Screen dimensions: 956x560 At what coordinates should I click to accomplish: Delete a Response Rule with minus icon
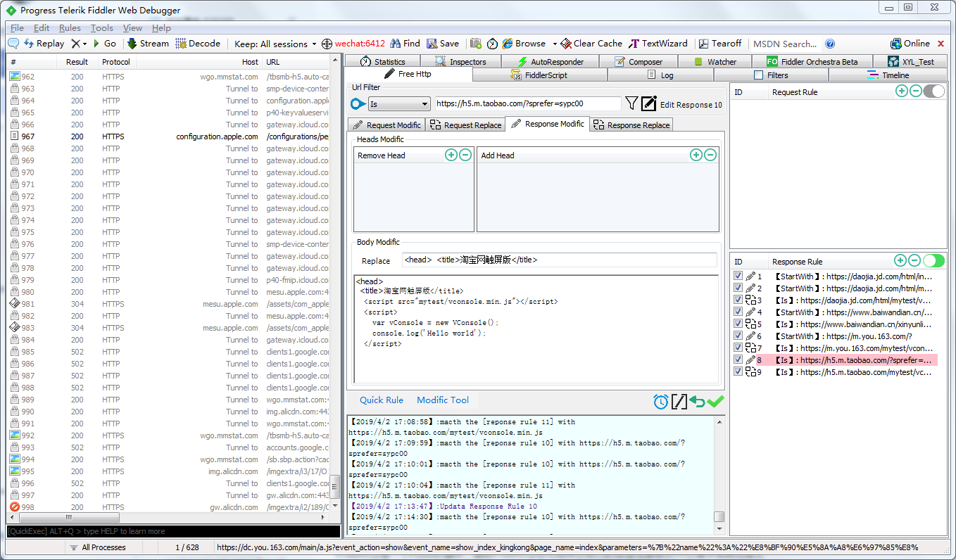tap(914, 260)
